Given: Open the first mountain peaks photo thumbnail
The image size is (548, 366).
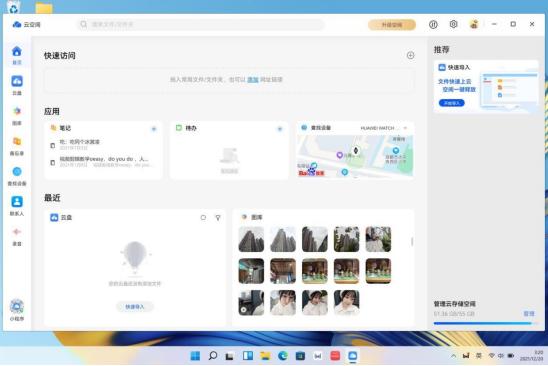Looking at the screenshot, I should click(x=251, y=239).
